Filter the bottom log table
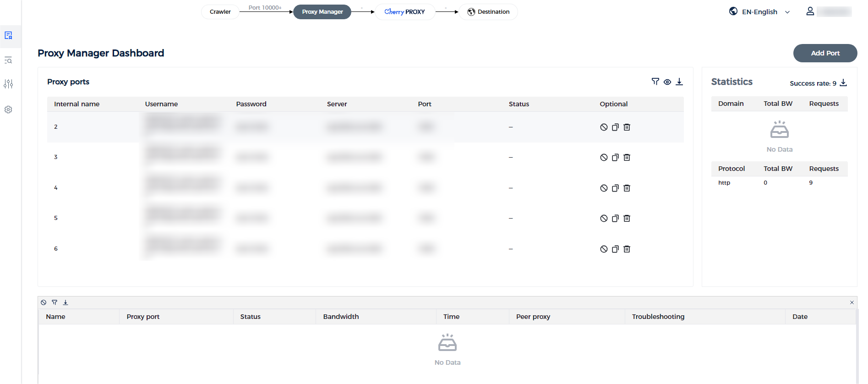The height and width of the screenshot is (384, 868). pyautogui.click(x=55, y=302)
